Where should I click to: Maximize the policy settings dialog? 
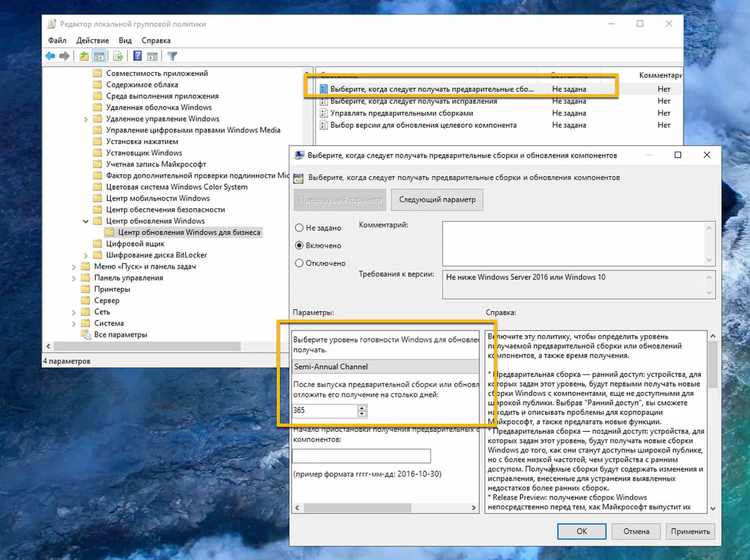pos(678,155)
